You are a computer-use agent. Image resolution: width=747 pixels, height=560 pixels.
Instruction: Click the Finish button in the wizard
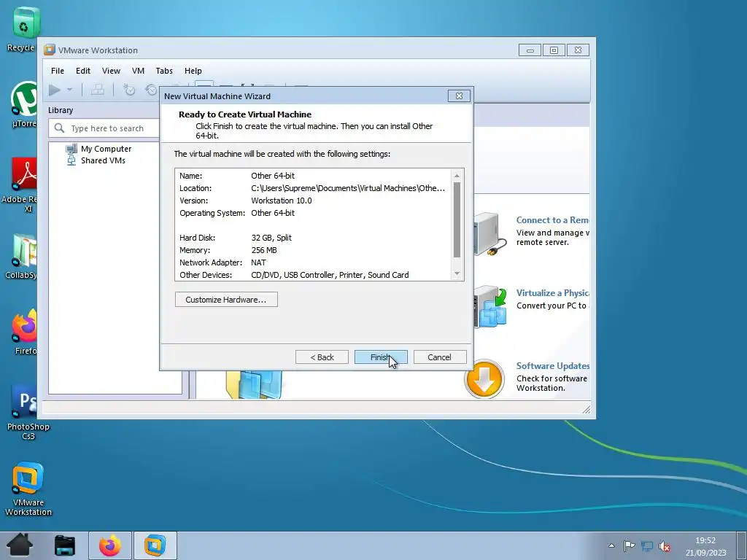point(381,357)
